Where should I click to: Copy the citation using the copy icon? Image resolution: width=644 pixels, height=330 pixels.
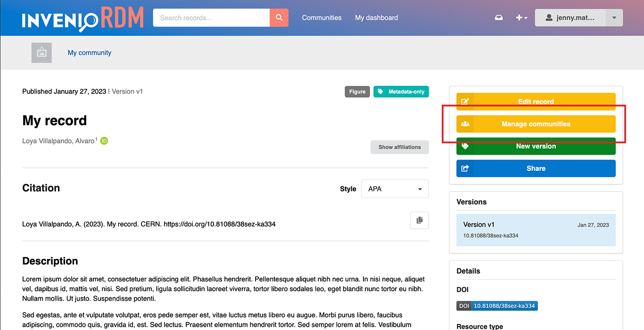point(419,220)
